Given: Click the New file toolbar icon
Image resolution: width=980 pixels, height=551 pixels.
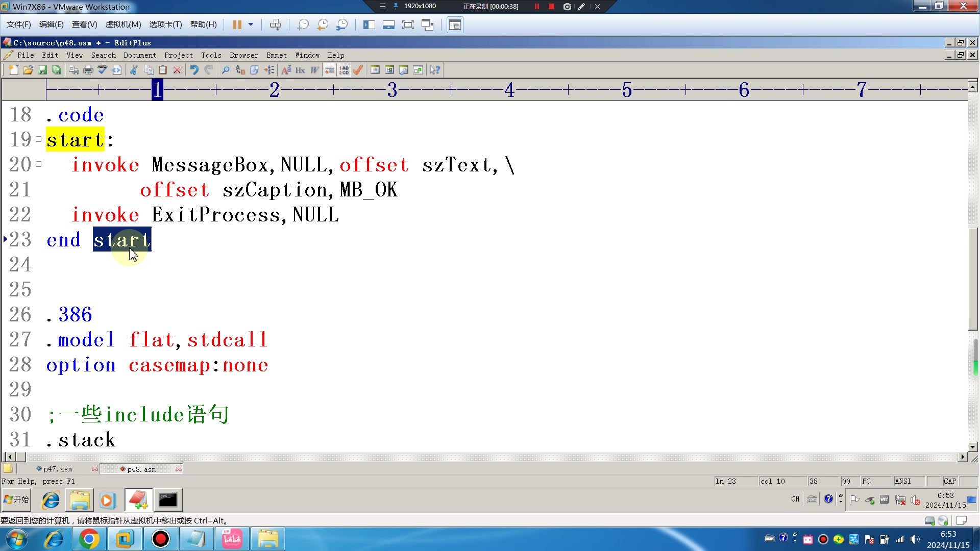Looking at the screenshot, I should pos(14,70).
